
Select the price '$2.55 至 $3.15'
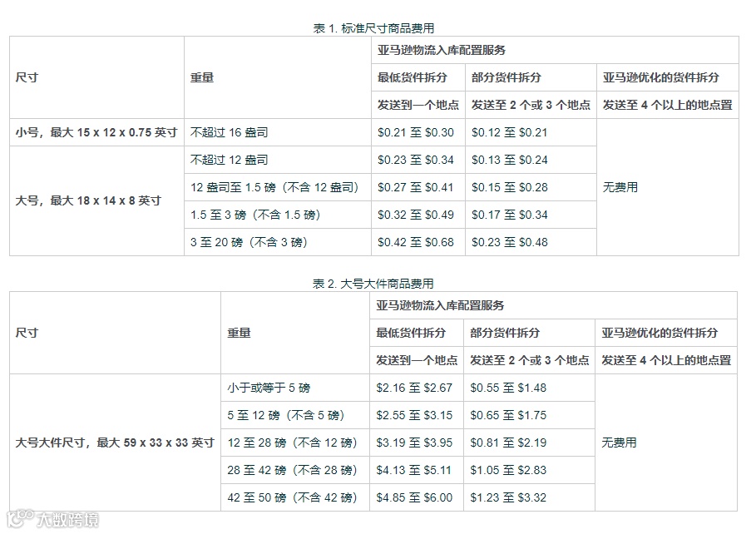coord(414,415)
